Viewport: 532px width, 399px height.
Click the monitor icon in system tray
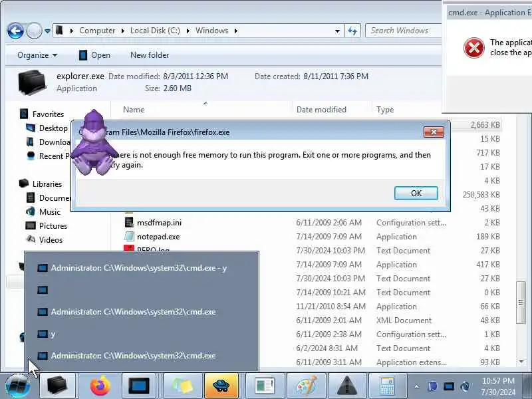448,386
